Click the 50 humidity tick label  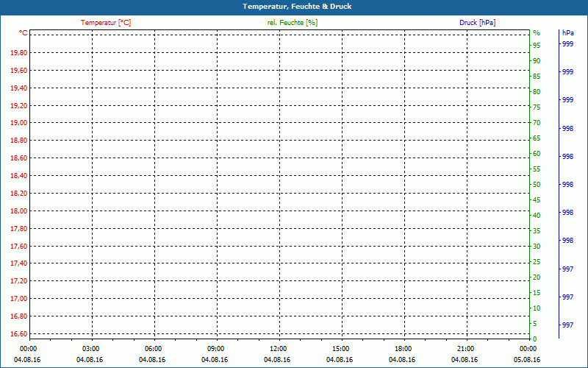click(537, 185)
